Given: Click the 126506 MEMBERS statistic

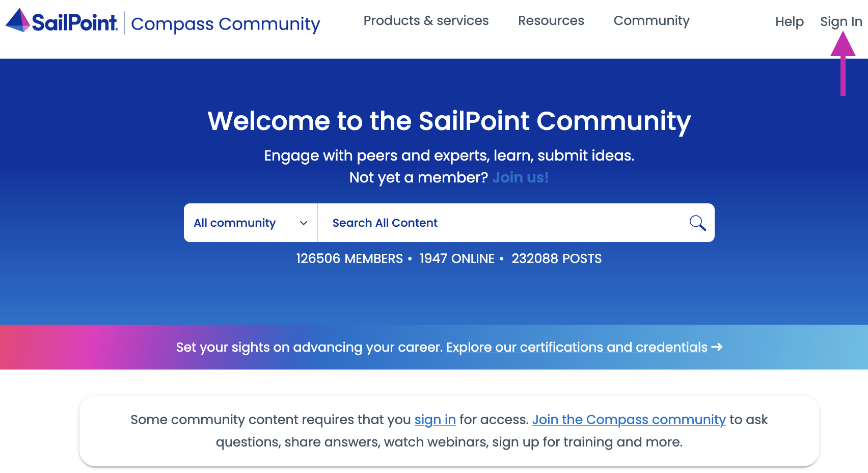Looking at the screenshot, I should [349, 258].
